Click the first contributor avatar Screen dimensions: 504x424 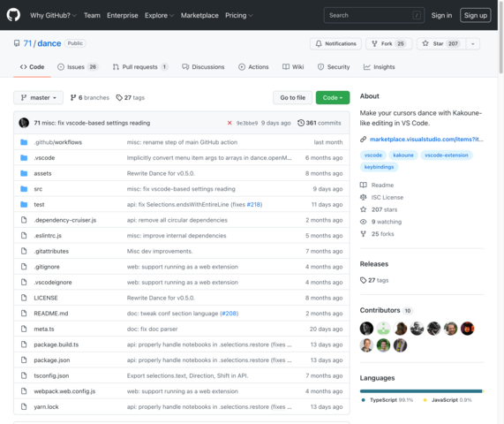366,329
